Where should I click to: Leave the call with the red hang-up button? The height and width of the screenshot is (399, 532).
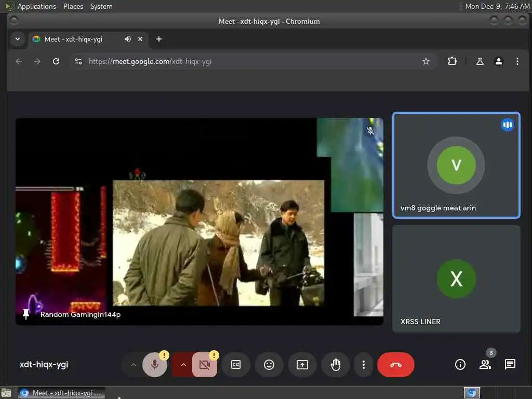tap(396, 365)
